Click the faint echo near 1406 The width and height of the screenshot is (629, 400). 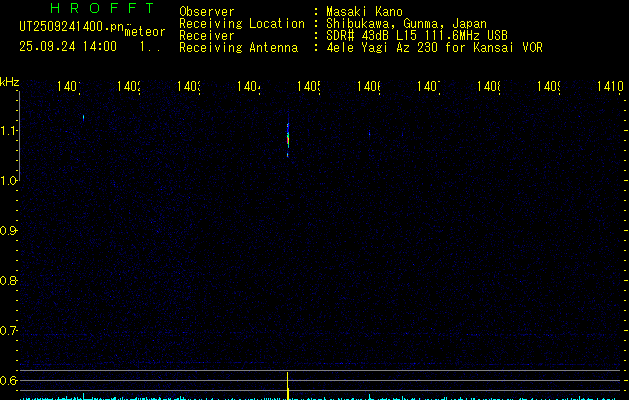[x=369, y=133]
